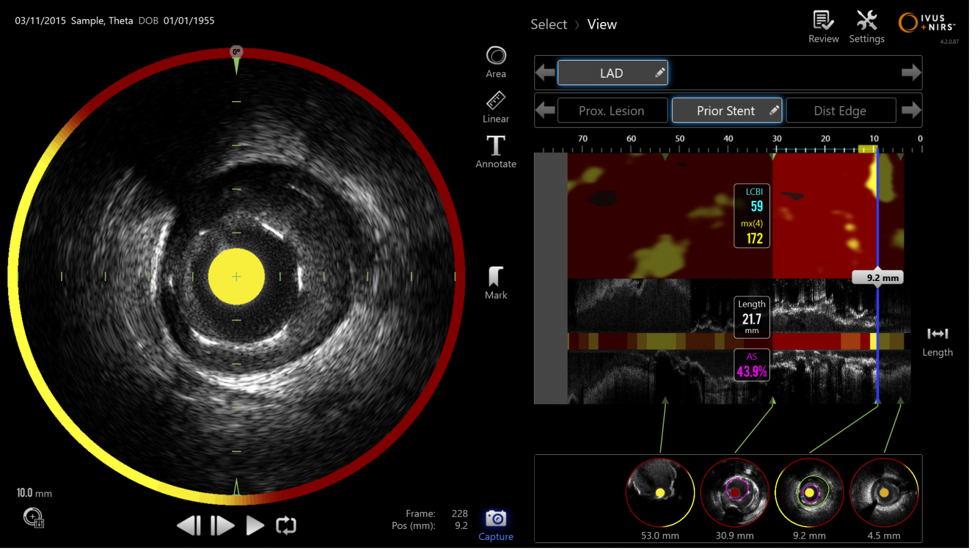Go to next vessel with right arrow

[911, 73]
